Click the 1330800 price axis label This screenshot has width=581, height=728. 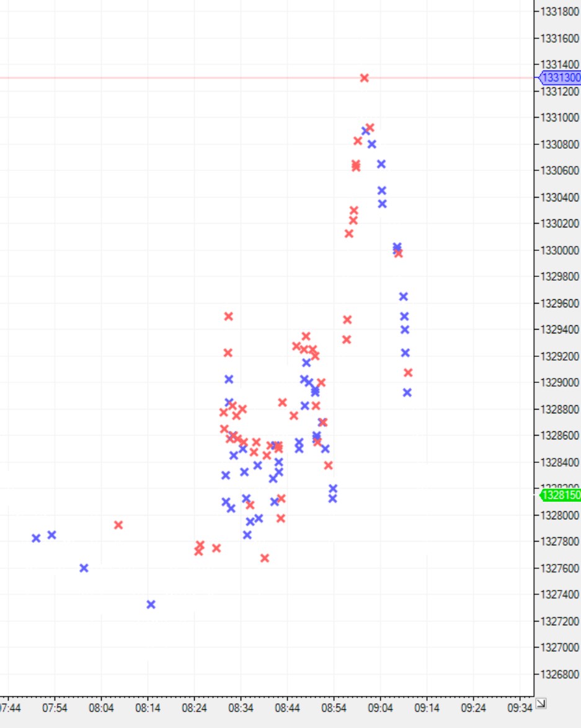click(560, 144)
